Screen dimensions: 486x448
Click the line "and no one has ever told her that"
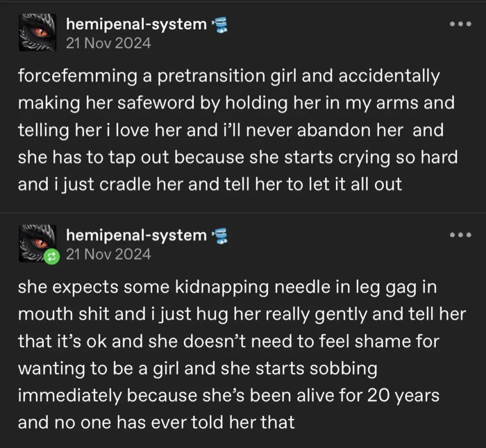[156, 422]
